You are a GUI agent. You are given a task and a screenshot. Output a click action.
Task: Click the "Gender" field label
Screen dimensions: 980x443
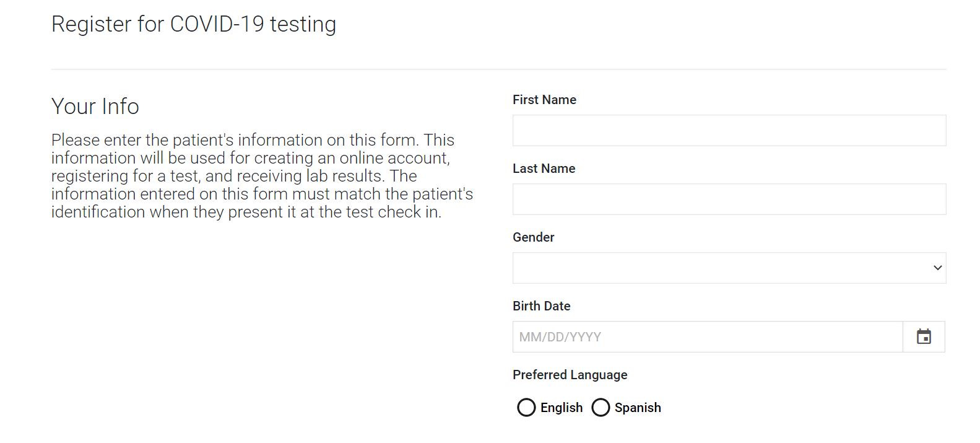click(x=533, y=237)
